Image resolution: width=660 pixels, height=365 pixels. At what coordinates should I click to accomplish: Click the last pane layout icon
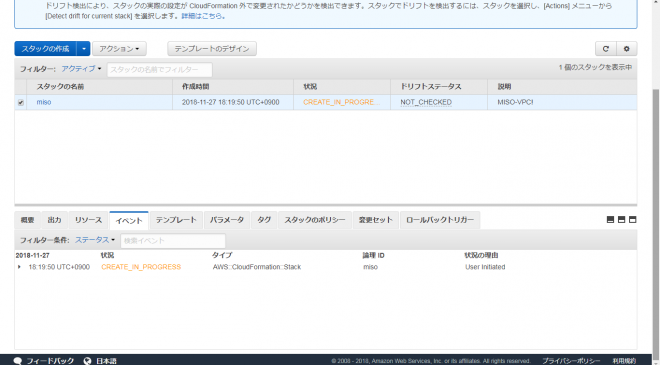(632, 220)
